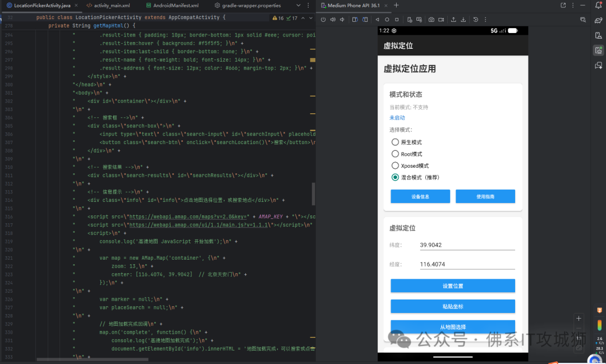Image resolution: width=606 pixels, height=364 pixels.
Task: Select the 原生模式 radio option
Action: click(x=395, y=142)
